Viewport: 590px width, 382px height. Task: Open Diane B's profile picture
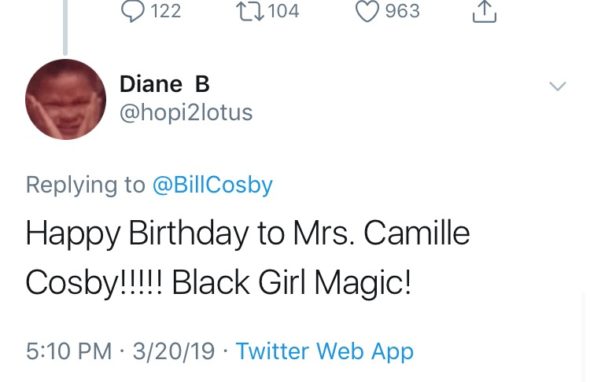[65, 99]
